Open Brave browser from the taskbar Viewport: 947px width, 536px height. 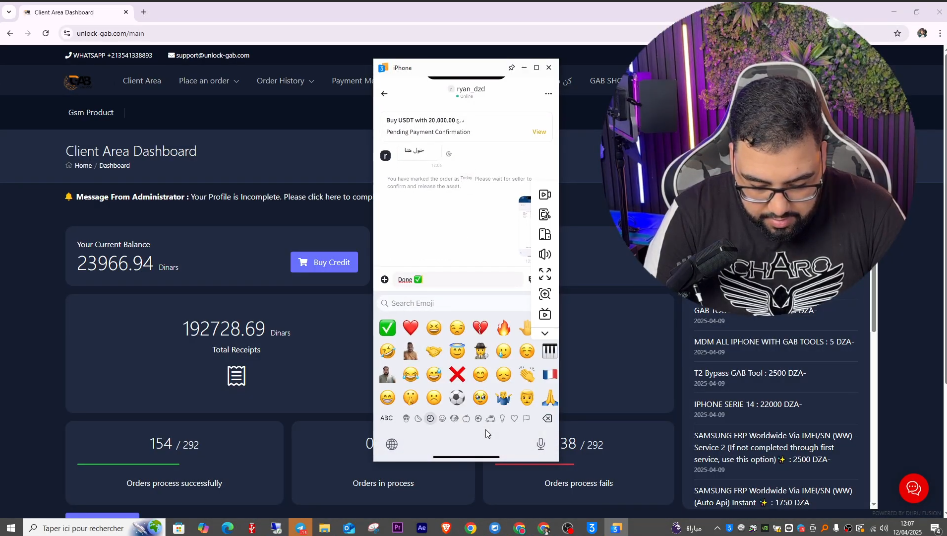[x=446, y=528]
